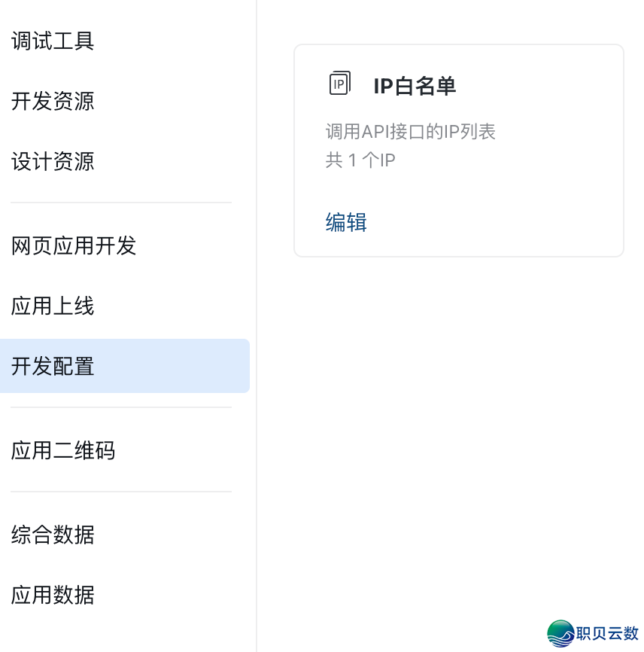Click the 职贝云数 watermark text
The height and width of the screenshot is (652, 644).
pos(606,634)
